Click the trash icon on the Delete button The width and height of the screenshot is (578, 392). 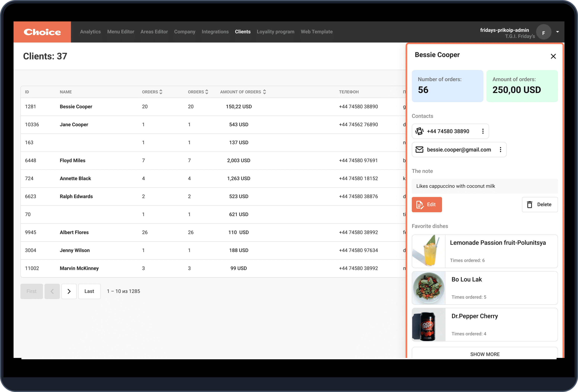pyautogui.click(x=529, y=204)
